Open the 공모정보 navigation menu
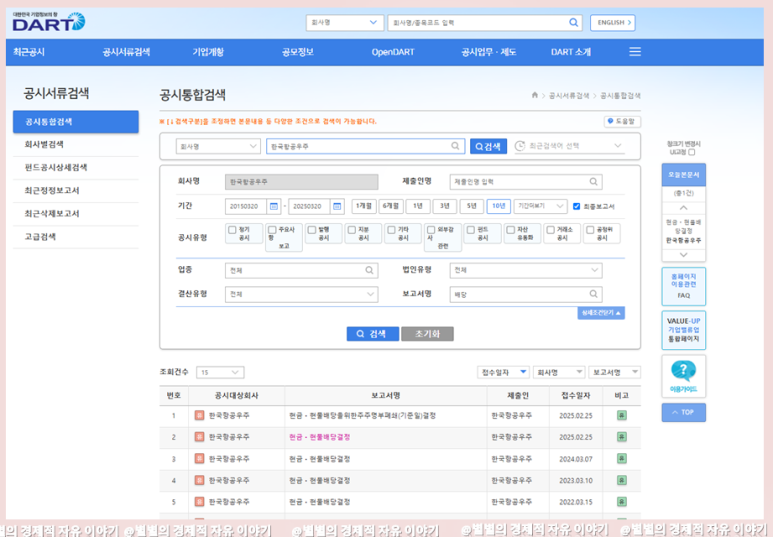 (298, 52)
